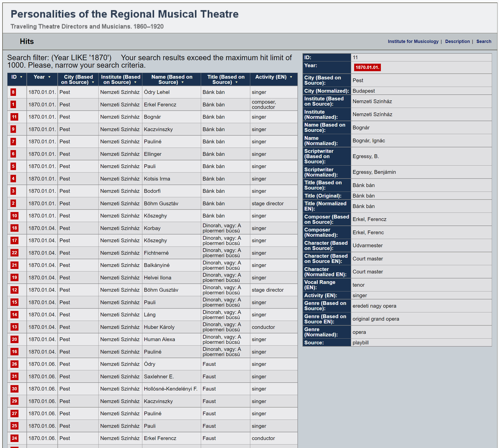Viewport: 499px width, 448px height.
Task: Click the red 1870.01.01. year badge in details
Action: coord(367,67)
